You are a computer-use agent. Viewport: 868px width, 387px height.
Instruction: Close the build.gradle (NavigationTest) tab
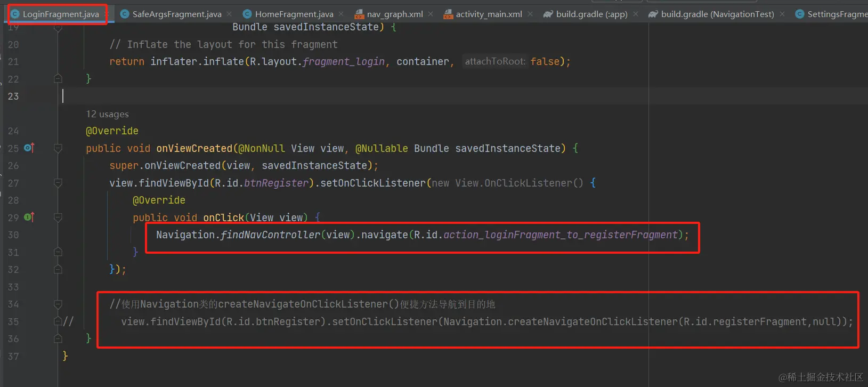[782, 14]
